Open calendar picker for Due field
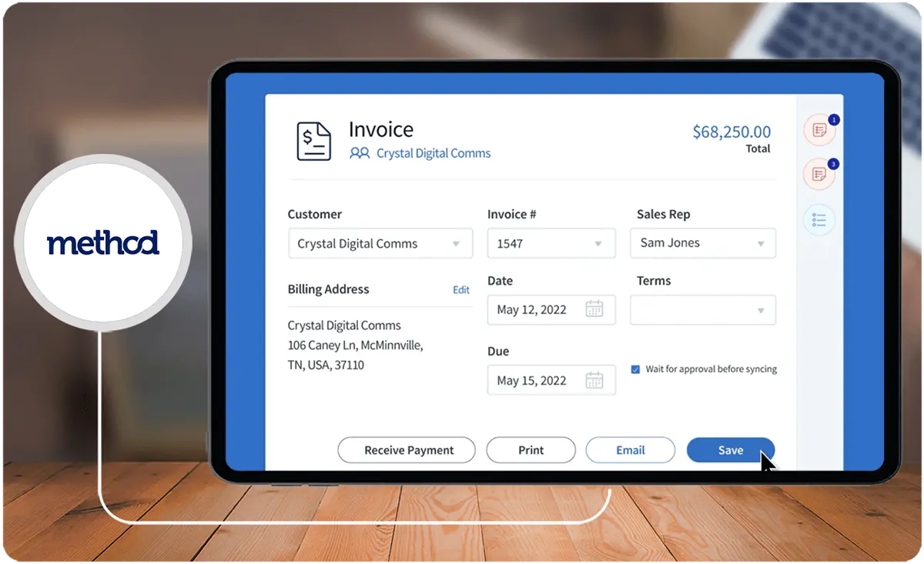Screen dimensions: 924x564 (x=594, y=380)
